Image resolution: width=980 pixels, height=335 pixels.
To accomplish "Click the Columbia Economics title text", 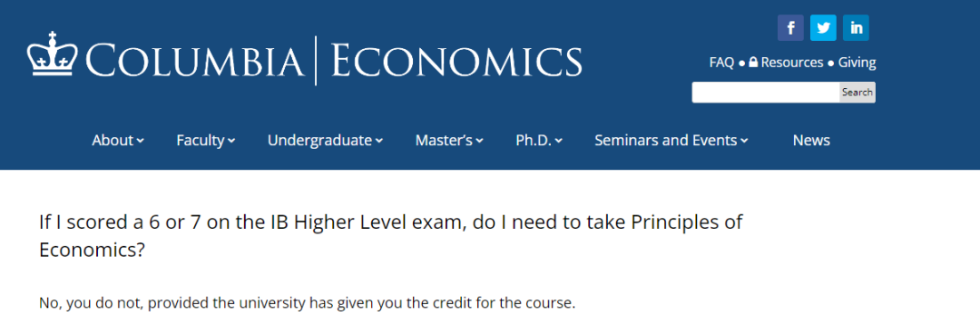I will point(334,61).
